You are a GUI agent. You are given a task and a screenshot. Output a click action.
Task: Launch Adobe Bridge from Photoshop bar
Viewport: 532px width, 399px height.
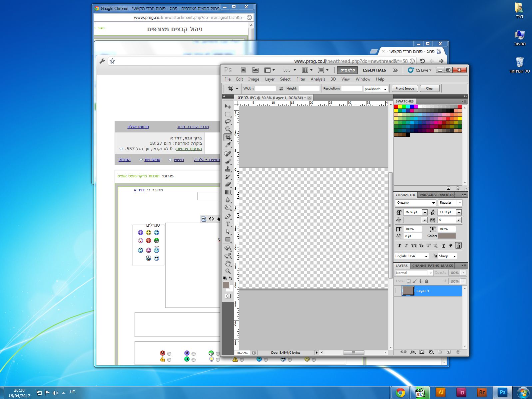244,70
